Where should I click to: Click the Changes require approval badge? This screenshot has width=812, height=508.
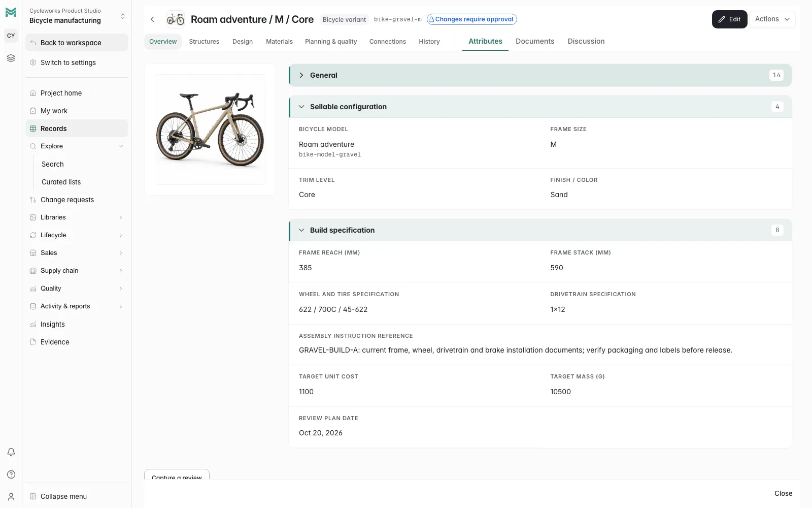(x=471, y=19)
